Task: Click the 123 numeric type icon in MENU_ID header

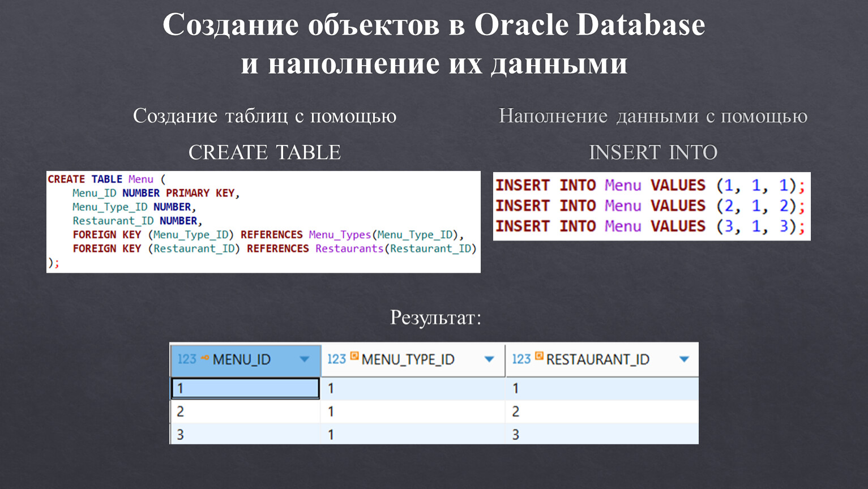Action: pyautogui.click(x=186, y=359)
